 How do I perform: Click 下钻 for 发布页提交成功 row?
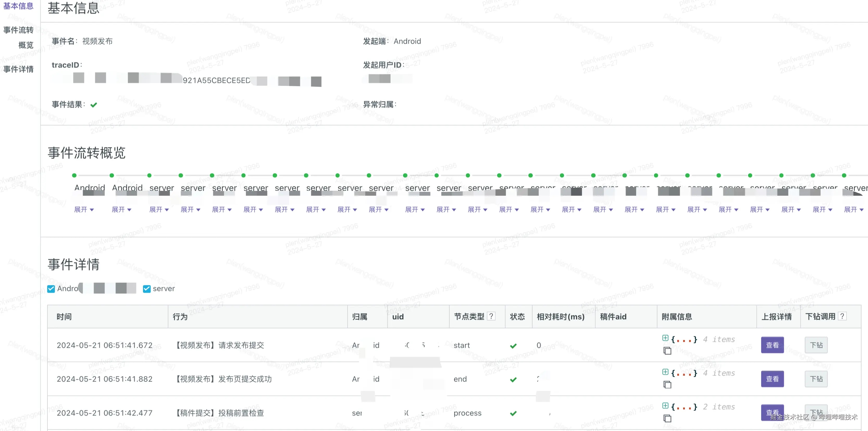(x=816, y=379)
